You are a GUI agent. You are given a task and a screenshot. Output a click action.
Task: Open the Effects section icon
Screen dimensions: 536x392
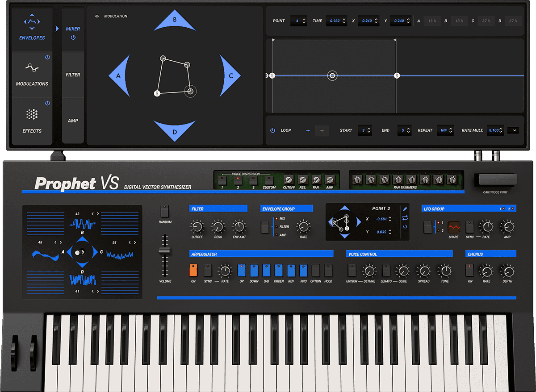point(32,115)
